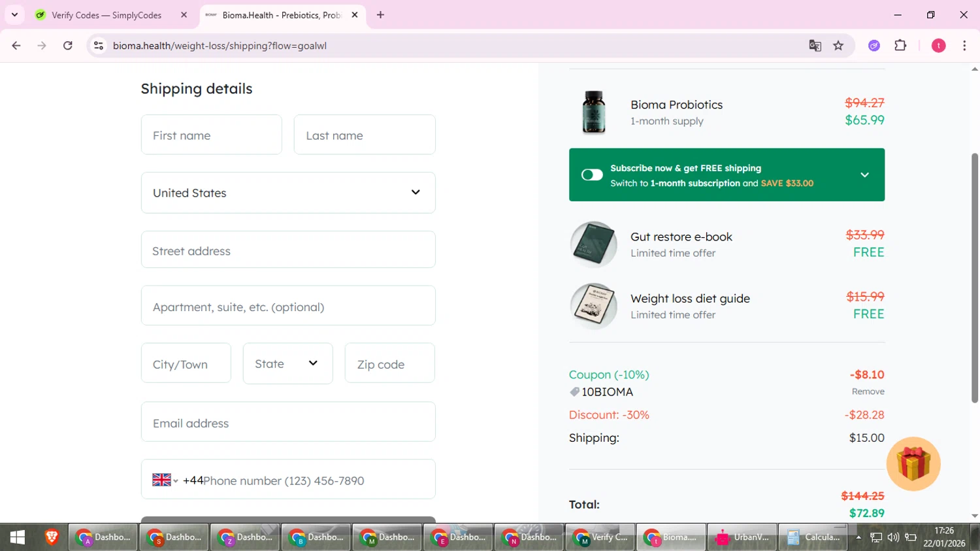This screenshot has width=980, height=551.
Task: Open the Verify C... Chrome taskbar window
Action: coord(600,537)
